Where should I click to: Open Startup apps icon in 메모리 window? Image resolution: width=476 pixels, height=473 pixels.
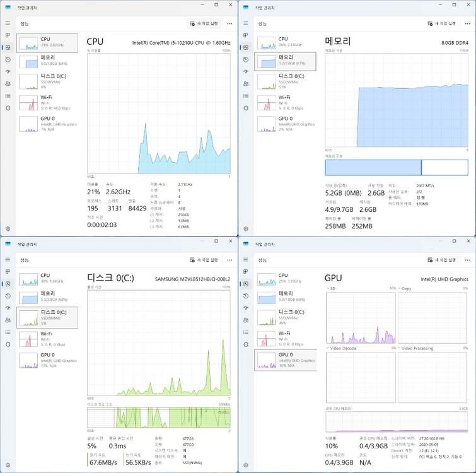pos(246,72)
